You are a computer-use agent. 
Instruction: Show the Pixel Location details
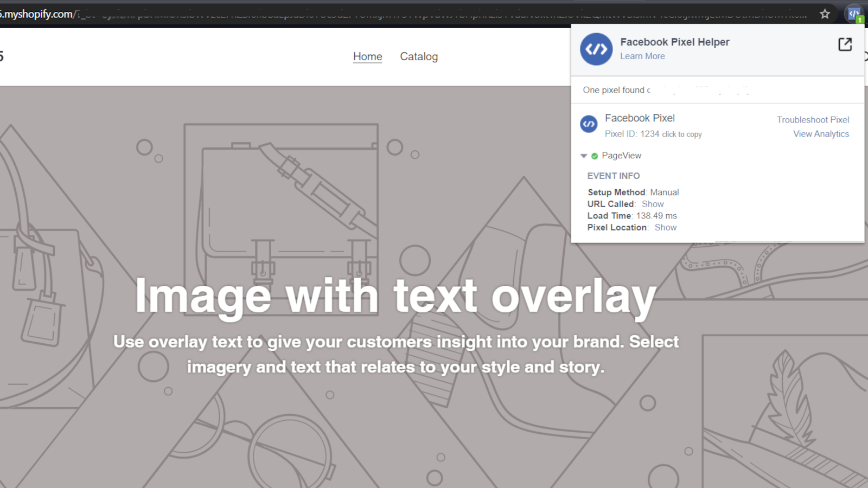click(665, 227)
